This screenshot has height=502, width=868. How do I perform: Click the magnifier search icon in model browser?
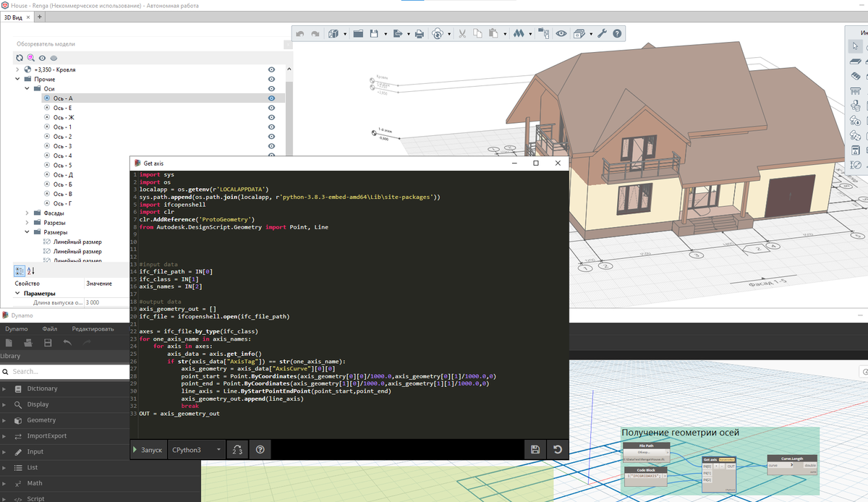click(x=31, y=58)
